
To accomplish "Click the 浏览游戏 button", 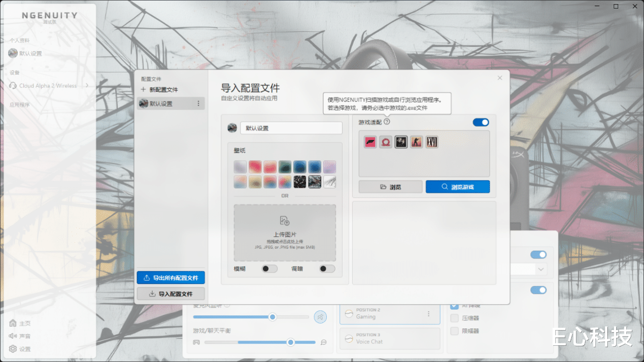I will [x=458, y=187].
